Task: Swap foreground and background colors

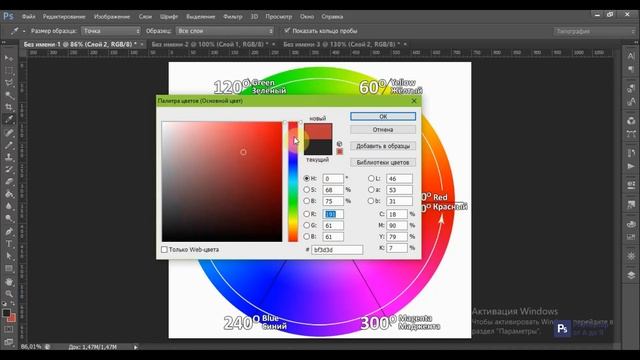Action: [x=13, y=304]
